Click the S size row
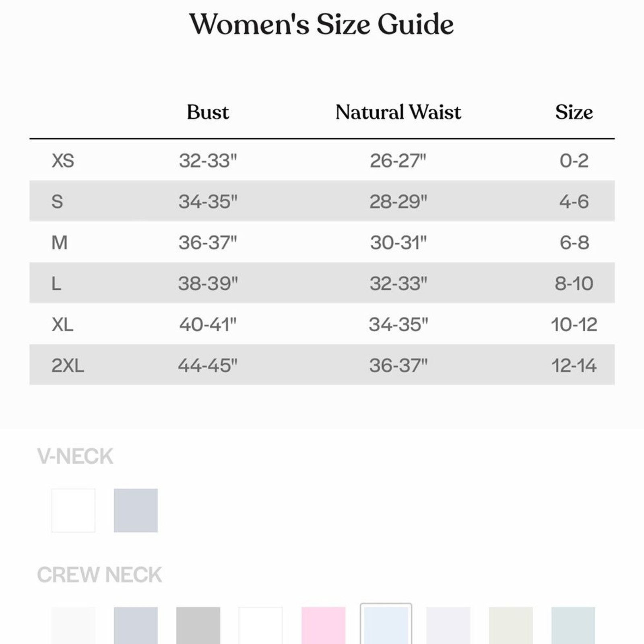The image size is (644, 644). (322, 201)
